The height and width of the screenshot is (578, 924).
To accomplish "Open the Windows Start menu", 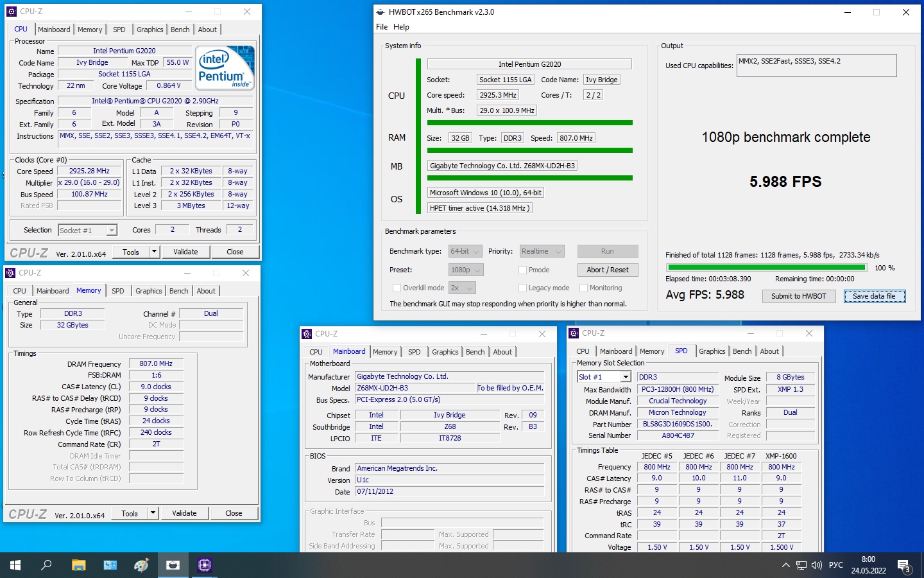I will pyautogui.click(x=15, y=565).
